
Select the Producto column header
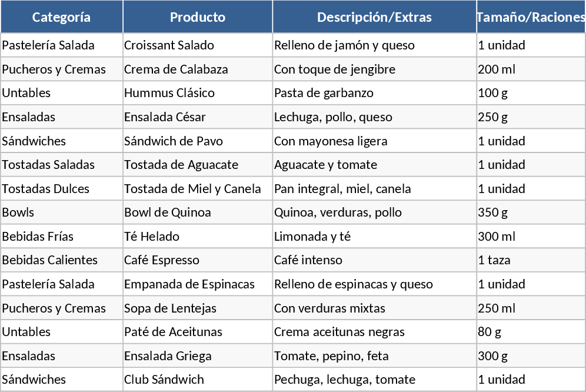pyautogui.click(x=198, y=17)
